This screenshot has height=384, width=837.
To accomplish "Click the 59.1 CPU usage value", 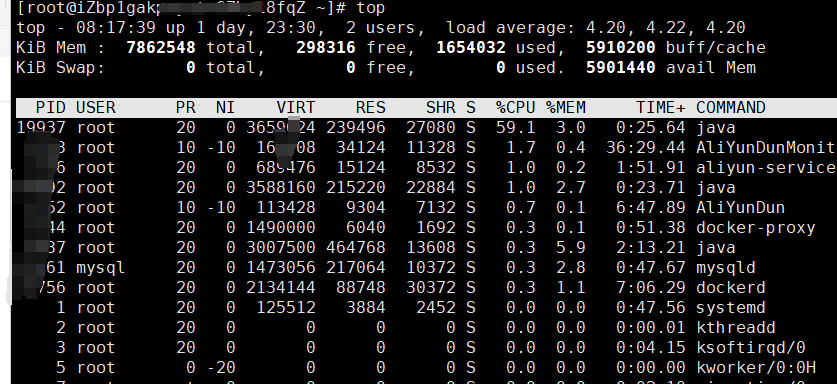I will point(515,128).
